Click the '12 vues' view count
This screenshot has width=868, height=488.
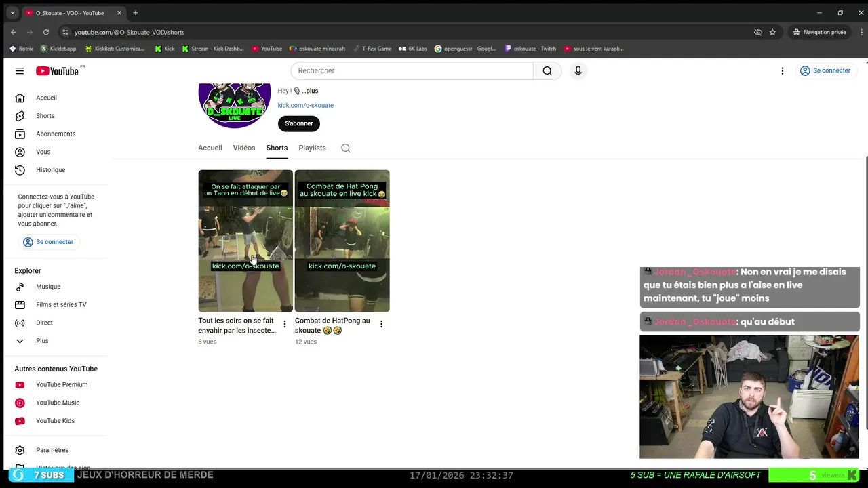pyautogui.click(x=306, y=342)
